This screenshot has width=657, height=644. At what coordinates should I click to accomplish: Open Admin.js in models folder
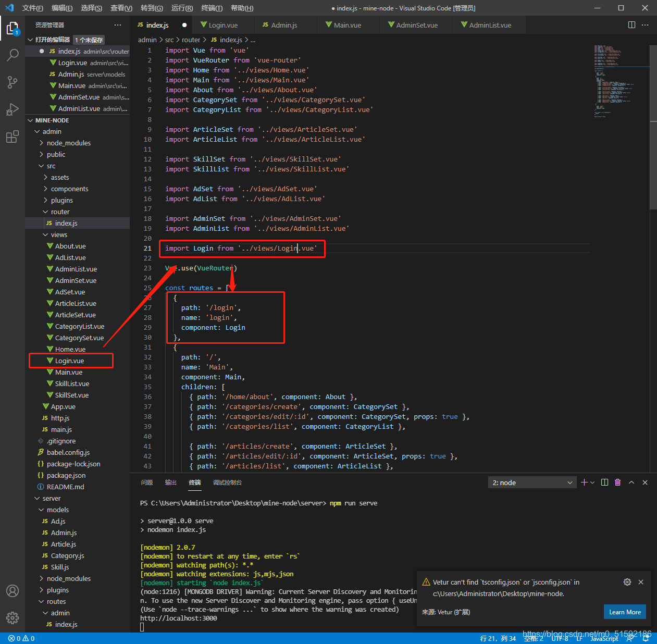[64, 532]
